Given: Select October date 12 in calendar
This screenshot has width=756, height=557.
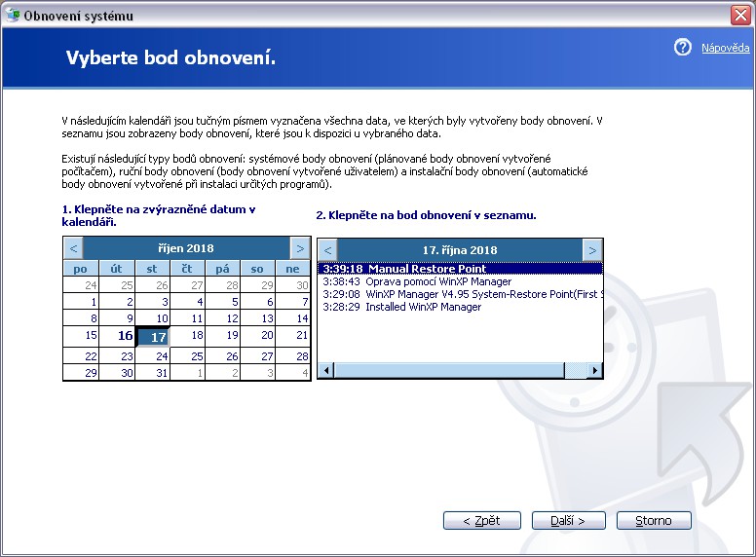Looking at the screenshot, I should pos(223,318).
